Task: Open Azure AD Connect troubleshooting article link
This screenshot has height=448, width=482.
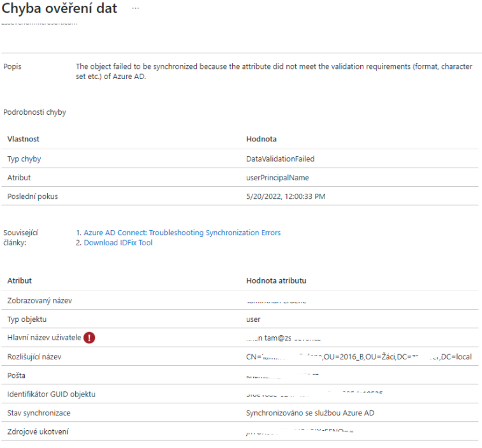Action: point(182,233)
